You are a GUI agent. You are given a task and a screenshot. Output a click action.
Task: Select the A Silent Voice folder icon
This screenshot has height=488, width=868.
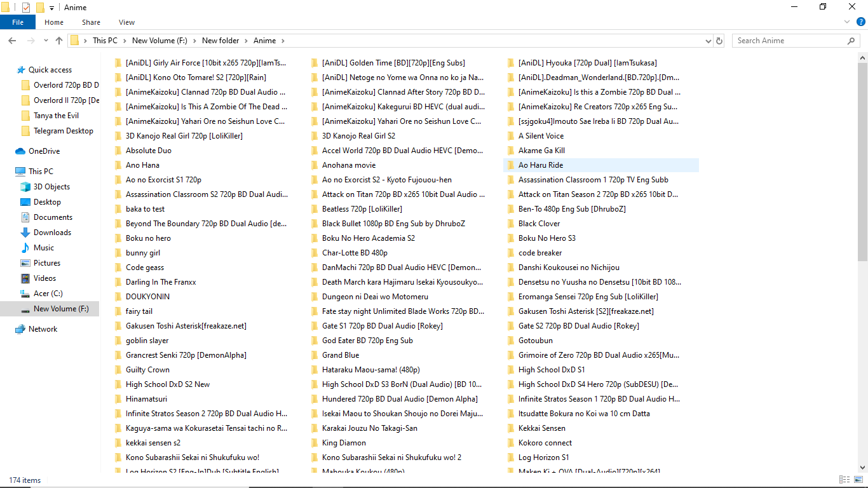[512, 136]
